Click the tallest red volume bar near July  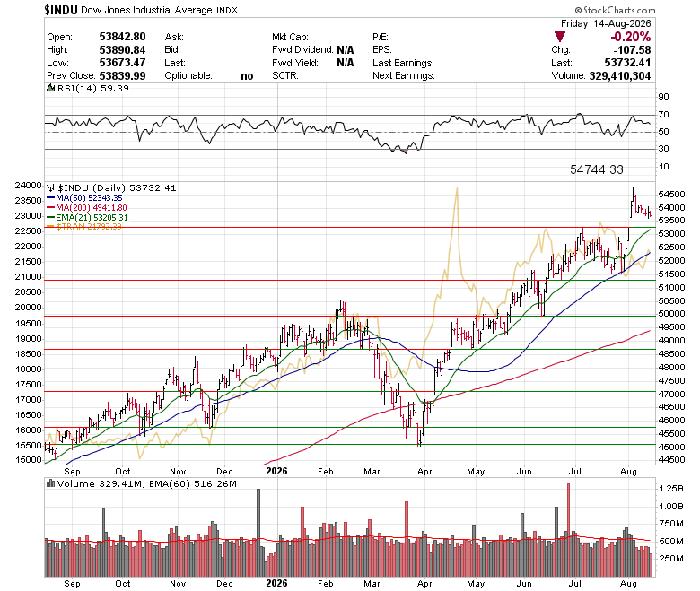coord(568,530)
